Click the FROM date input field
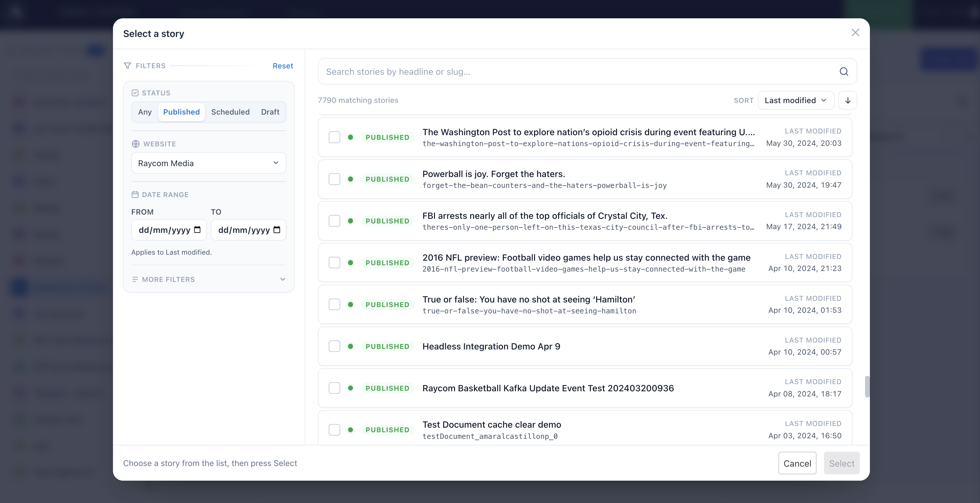 (169, 230)
